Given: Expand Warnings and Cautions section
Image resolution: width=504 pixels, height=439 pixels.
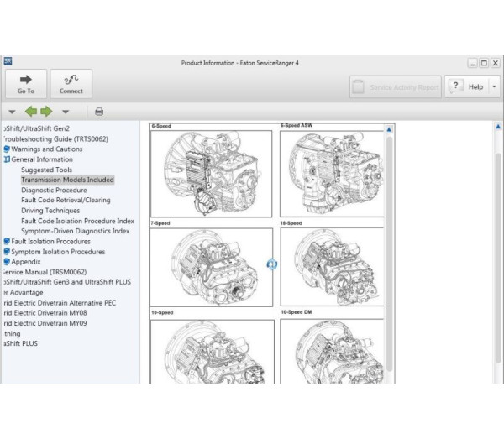Looking at the screenshot, I should pos(7,149).
